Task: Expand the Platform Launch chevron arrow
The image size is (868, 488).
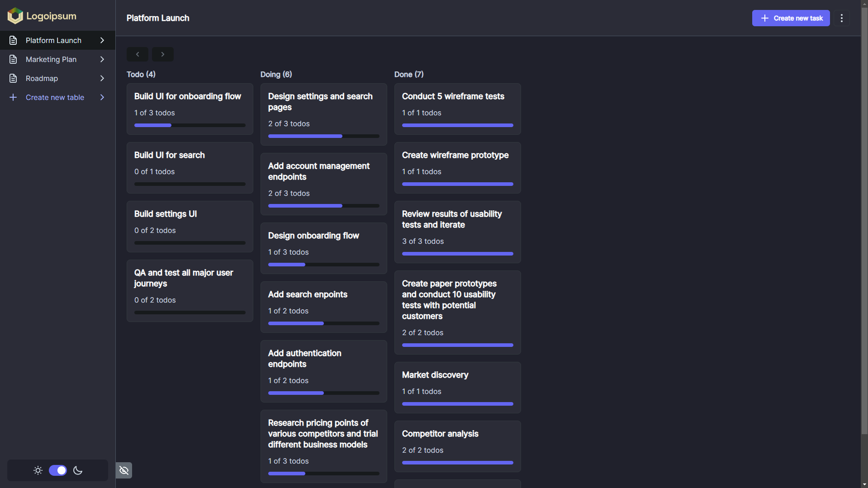Action: click(x=102, y=40)
